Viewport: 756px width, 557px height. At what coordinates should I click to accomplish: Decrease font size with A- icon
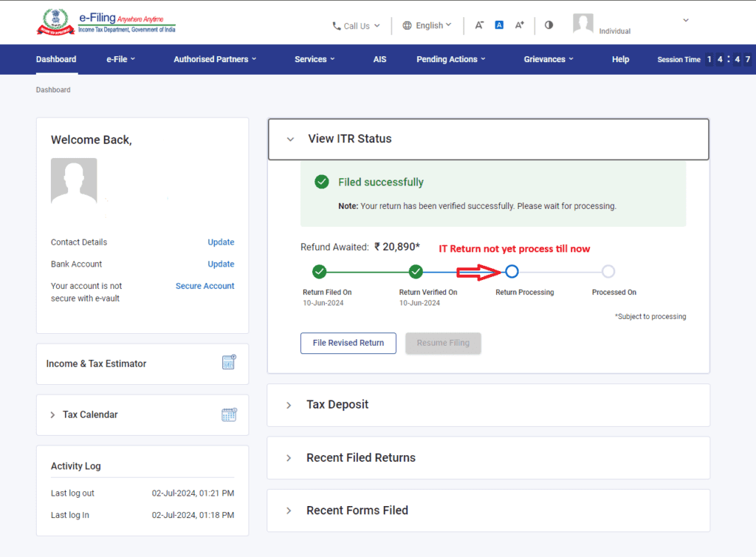(479, 25)
